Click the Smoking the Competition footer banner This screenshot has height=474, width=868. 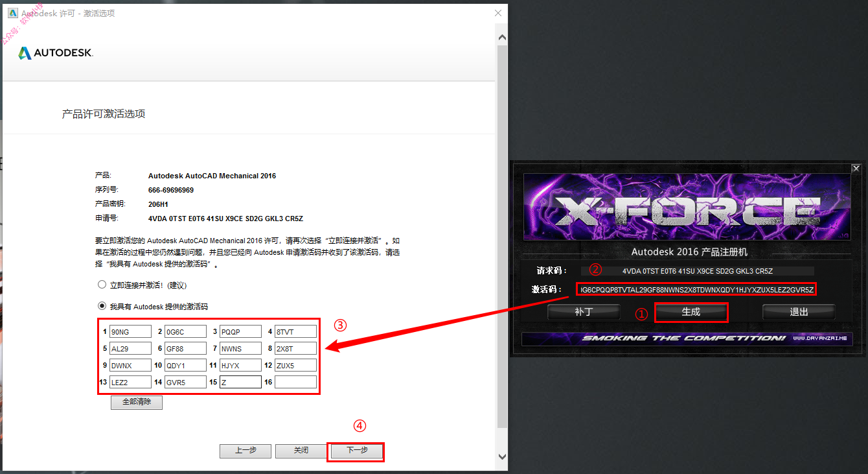click(x=687, y=338)
